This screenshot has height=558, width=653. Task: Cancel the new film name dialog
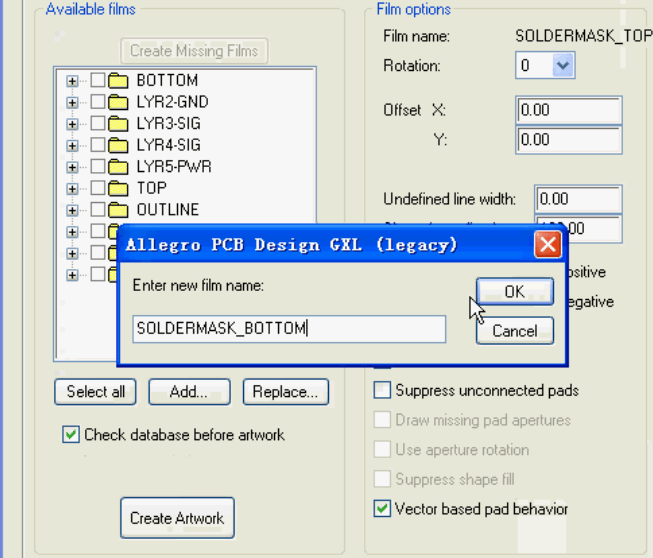[x=515, y=331]
